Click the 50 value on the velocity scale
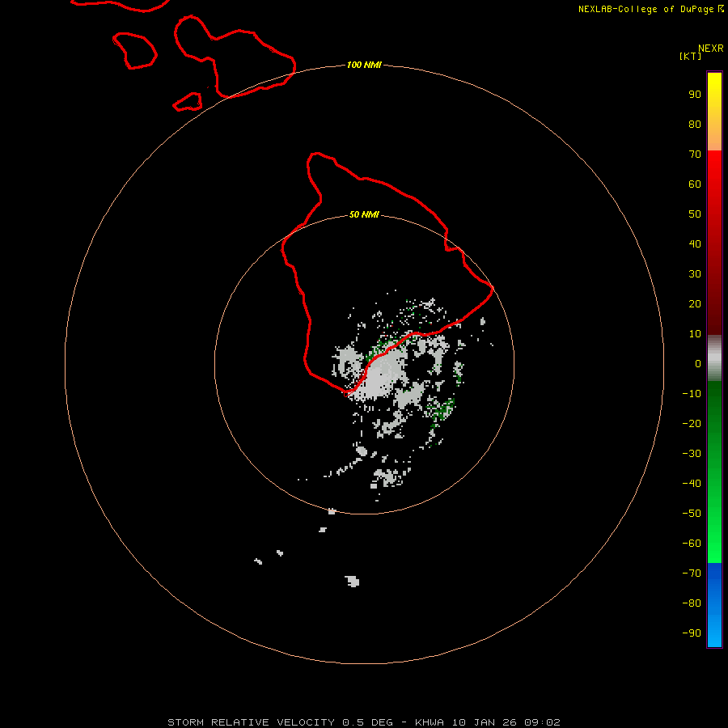The image size is (728, 728). (x=695, y=214)
